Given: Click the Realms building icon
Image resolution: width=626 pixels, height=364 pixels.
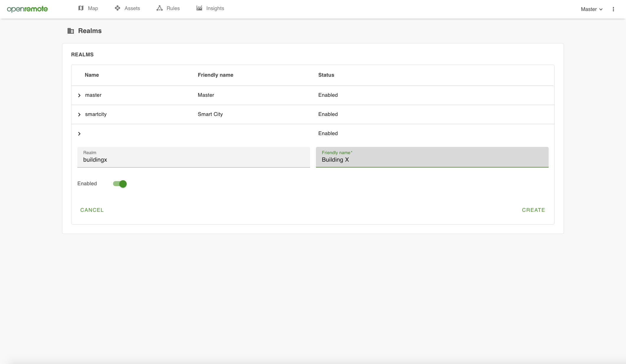Looking at the screenshot, I should (x=71, y=31).
